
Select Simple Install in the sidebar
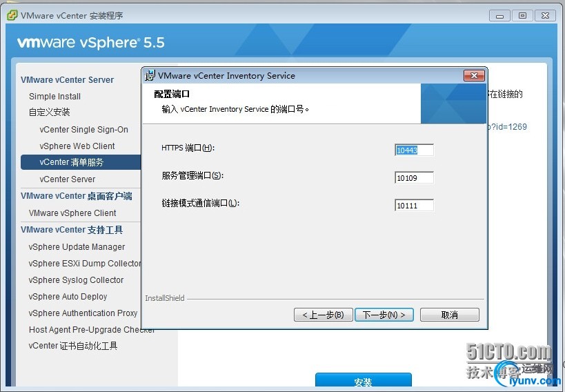pyautogui.click(x=54, y=97)
